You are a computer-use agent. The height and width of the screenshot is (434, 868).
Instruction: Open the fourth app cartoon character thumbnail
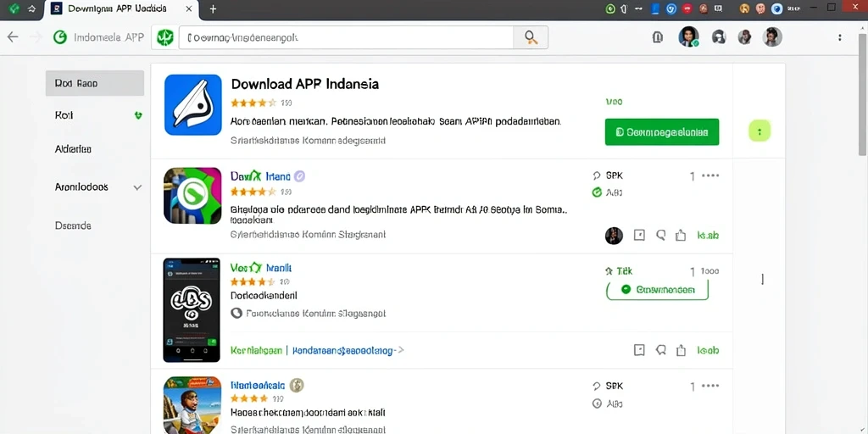(x=192, y=405)
